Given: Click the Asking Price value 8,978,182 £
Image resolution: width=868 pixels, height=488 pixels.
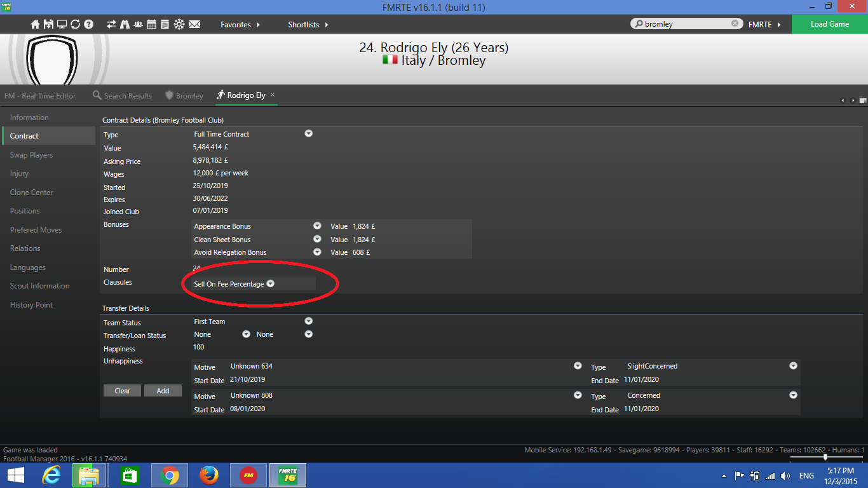Looking at the screenshot, I should pyautogui.click(x=210, y=161).
